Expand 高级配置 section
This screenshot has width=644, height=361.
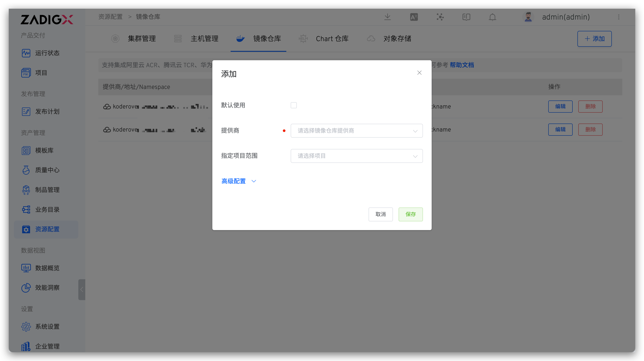(239, 181)
